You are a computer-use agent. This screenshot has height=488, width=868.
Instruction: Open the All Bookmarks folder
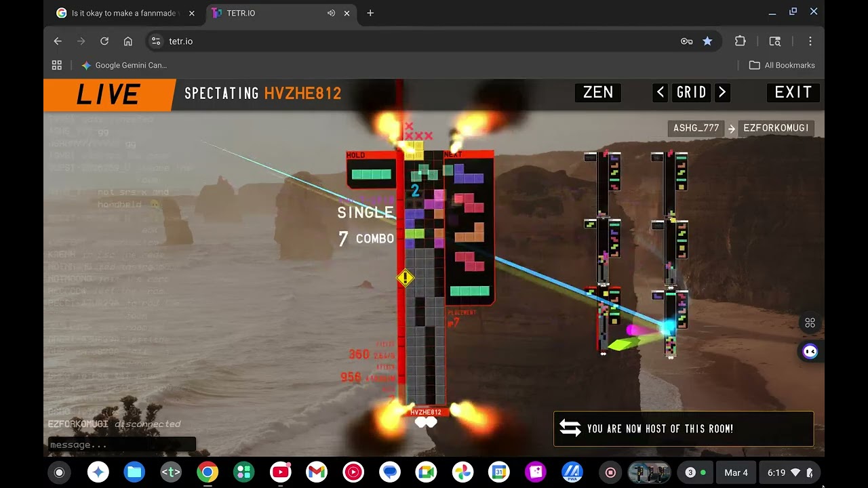782,65
